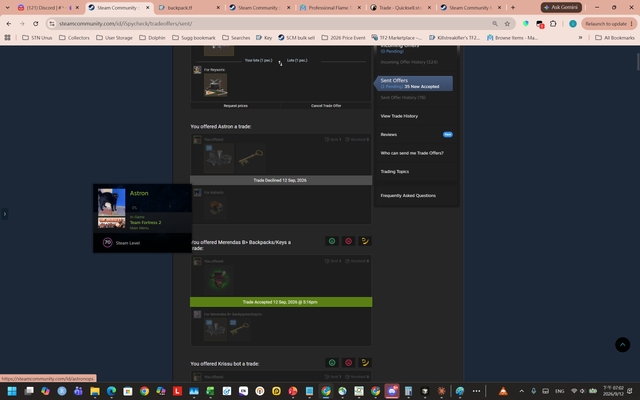Click Team Fortress 2 game in hover card
640x400 pixels.
coord(145,222)
